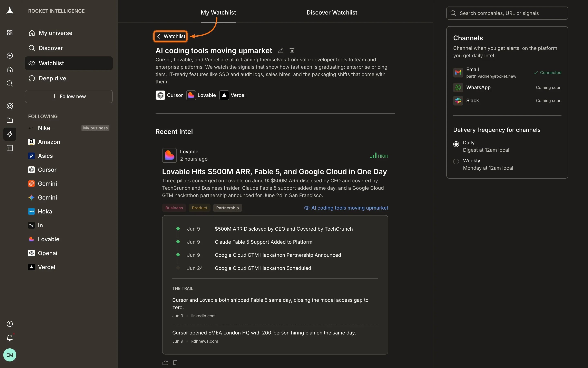Open Discover in sidebar

tap(69, 48)
